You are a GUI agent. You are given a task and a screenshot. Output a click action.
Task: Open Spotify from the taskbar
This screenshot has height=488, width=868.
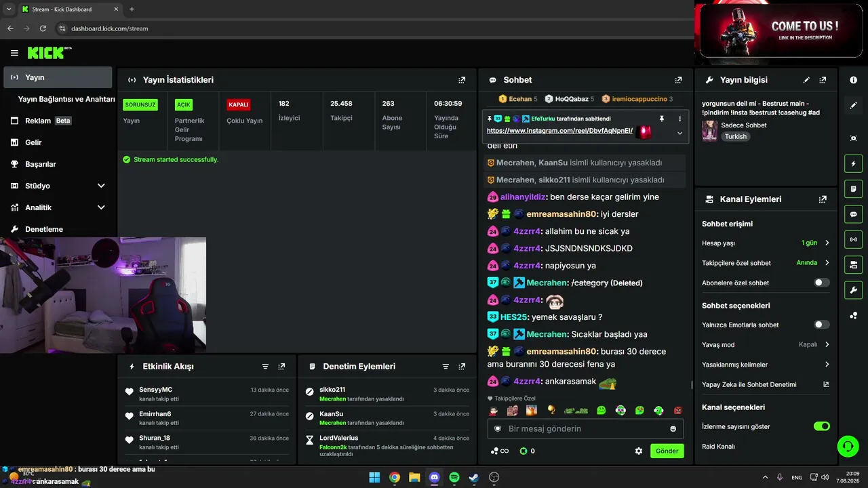click(x=454, y=477)
